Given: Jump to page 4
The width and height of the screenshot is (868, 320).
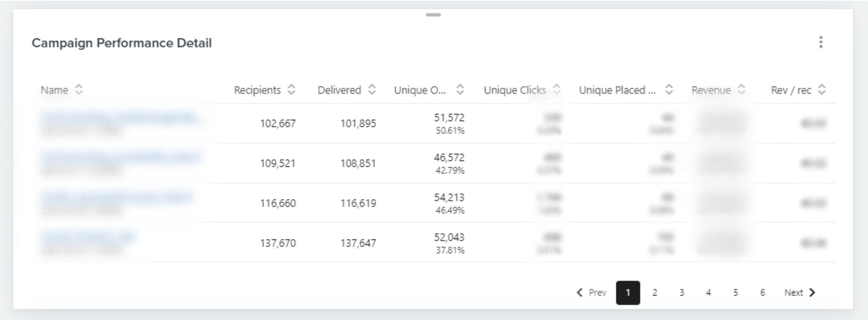Looking at the screenshot, I should [x=708, y=292].
